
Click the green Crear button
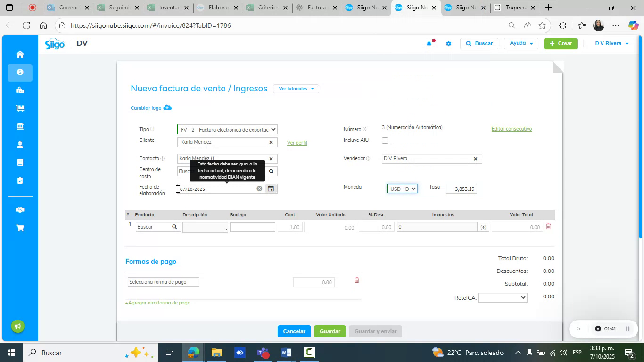561,43
